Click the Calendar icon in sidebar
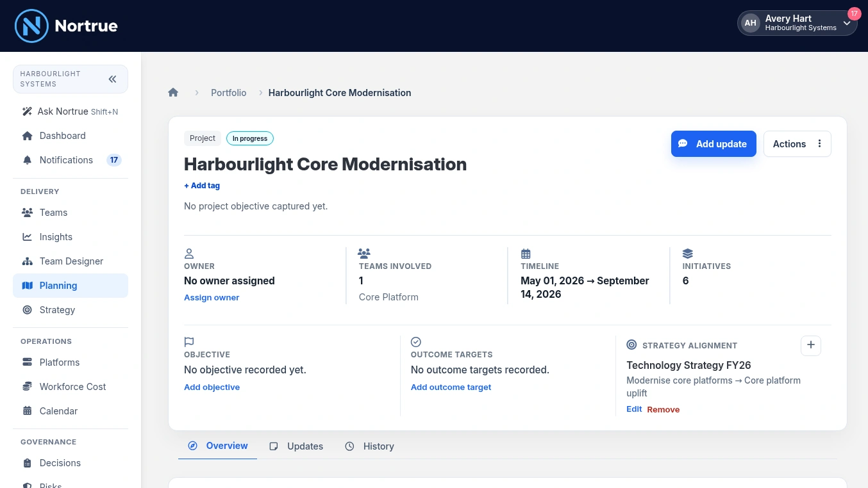 coord(27,411)
